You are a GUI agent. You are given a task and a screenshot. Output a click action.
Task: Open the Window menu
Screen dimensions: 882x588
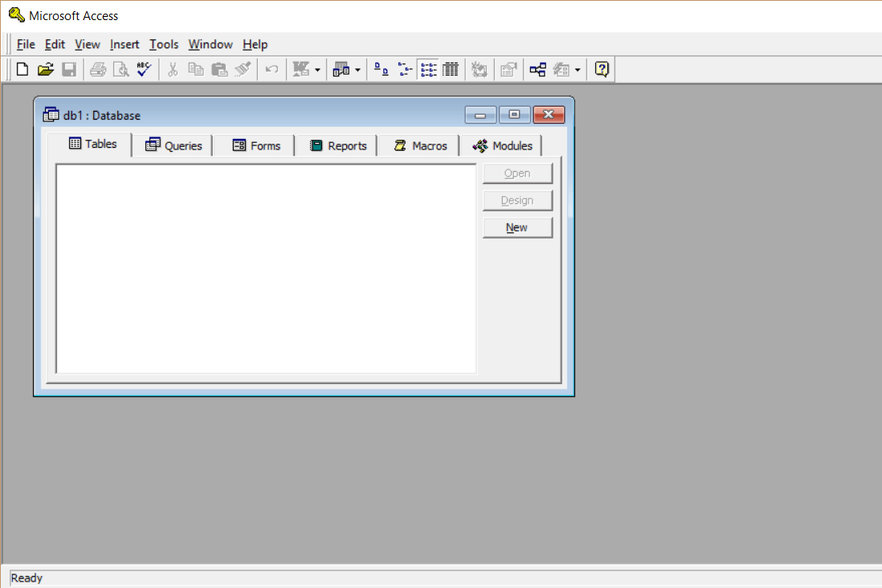coord(210,44)
